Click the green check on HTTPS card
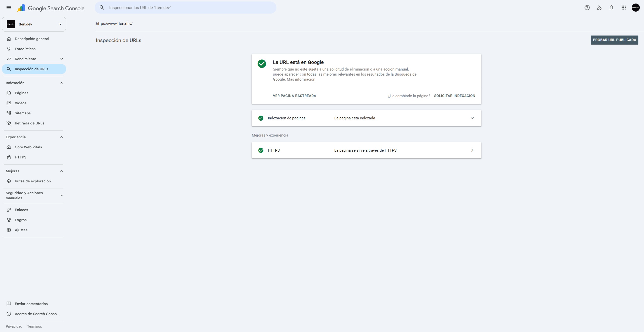 tap(261, 150)
